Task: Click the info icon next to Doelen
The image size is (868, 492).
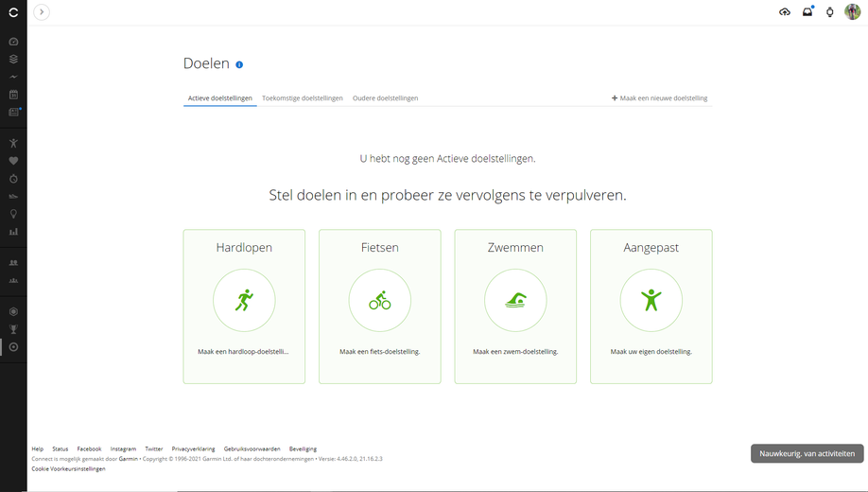Action: [239, 65]
